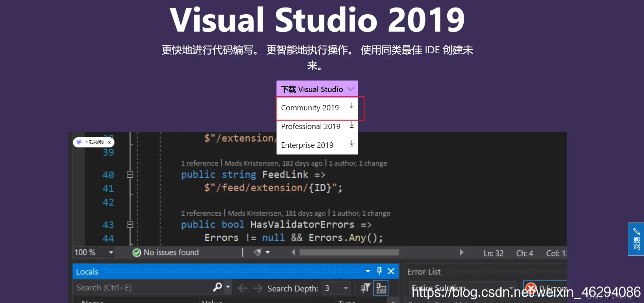Click download arrow icon beside Professional 2019
This screenshot has height=303, width=644.
pyautogui.click(x=352, y=125)
